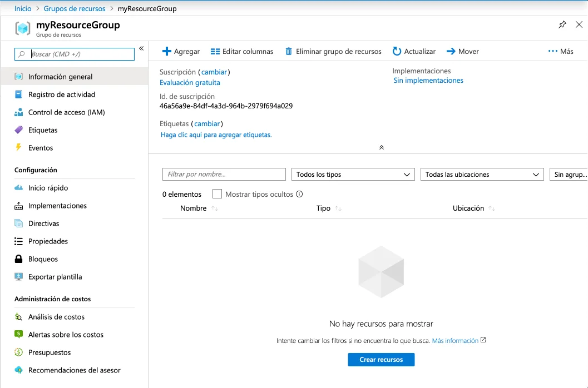Click the Actualizar refresh icon
The width and height of the screenshot is (588, 388).
tap(397, 51)
